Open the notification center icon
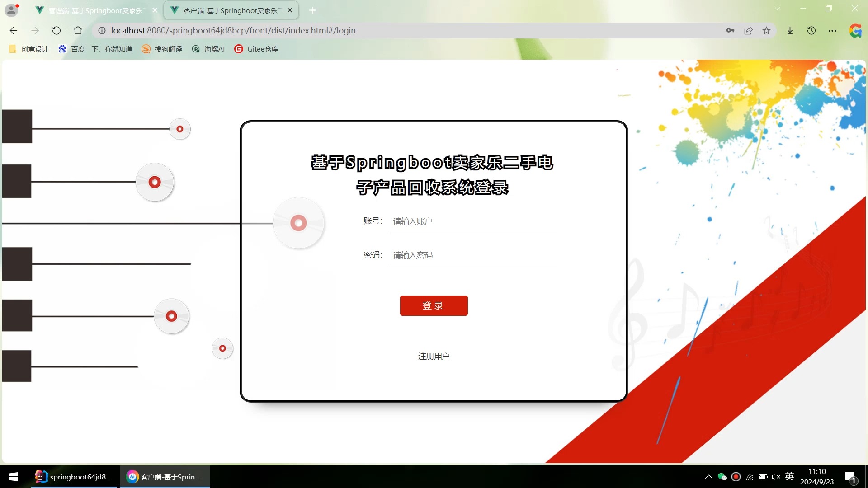The image size is (868, 488). point(850,477)
